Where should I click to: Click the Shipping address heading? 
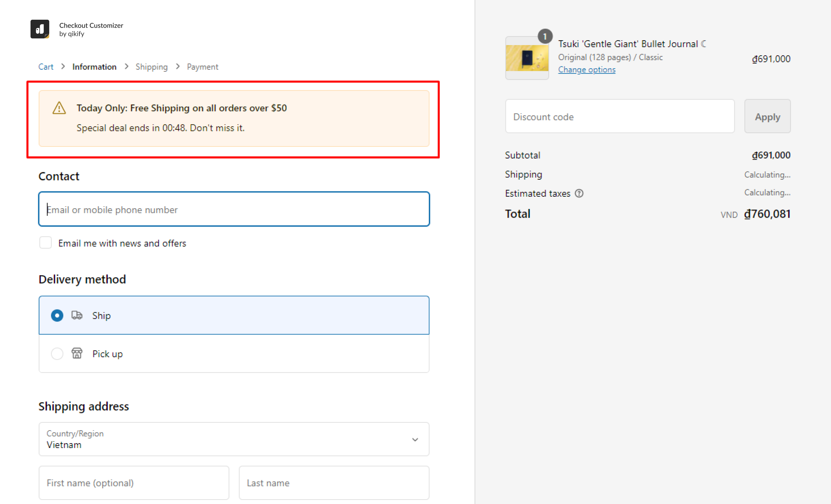[84, 406]
